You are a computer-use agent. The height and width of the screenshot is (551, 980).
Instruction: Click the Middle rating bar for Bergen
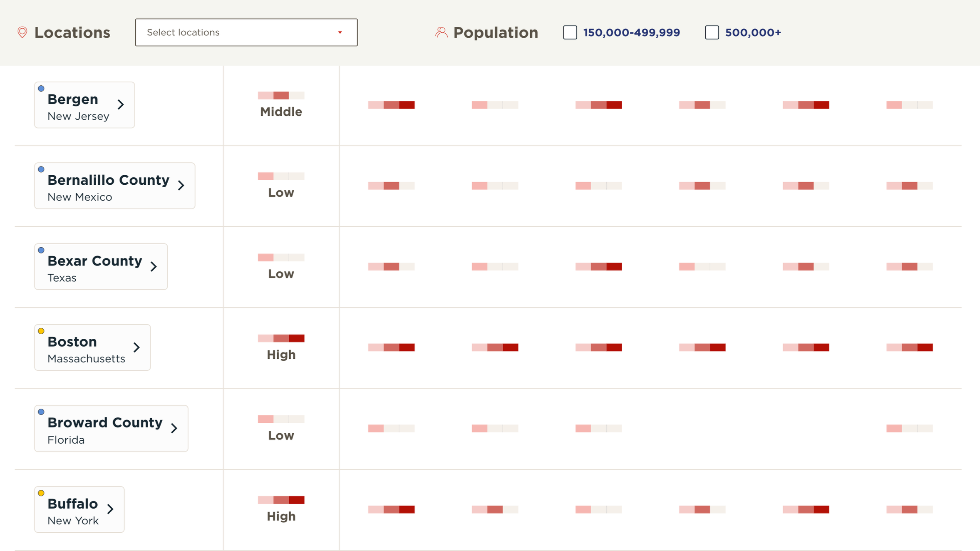(281, 96)
